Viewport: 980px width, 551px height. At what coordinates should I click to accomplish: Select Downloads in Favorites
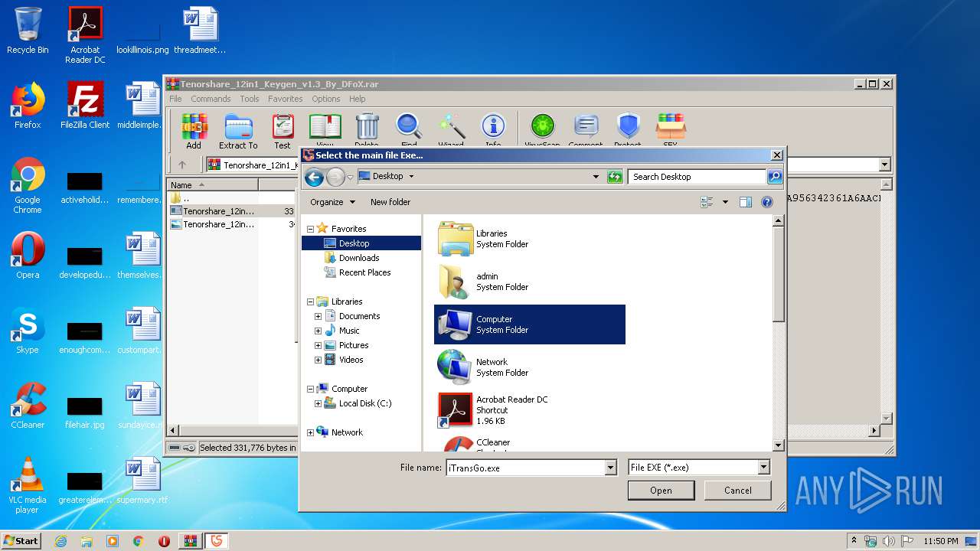pyautogui.click(x=359, y=258)
